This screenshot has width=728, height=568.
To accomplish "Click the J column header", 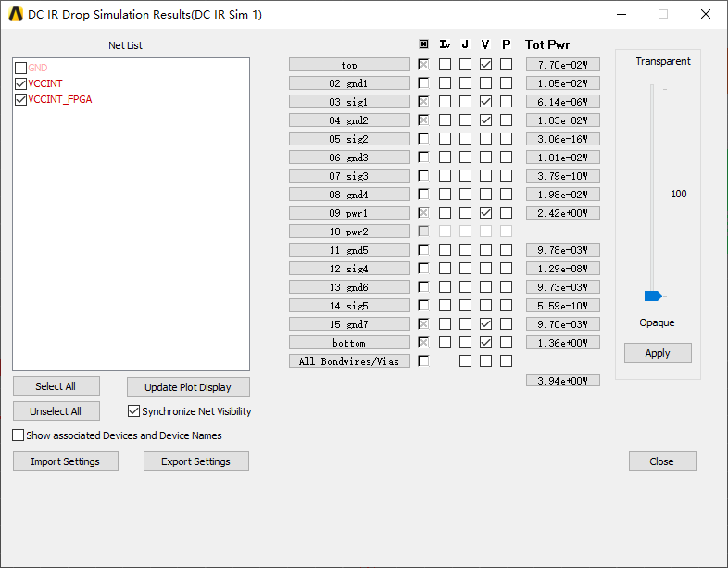I will [465, 44].
